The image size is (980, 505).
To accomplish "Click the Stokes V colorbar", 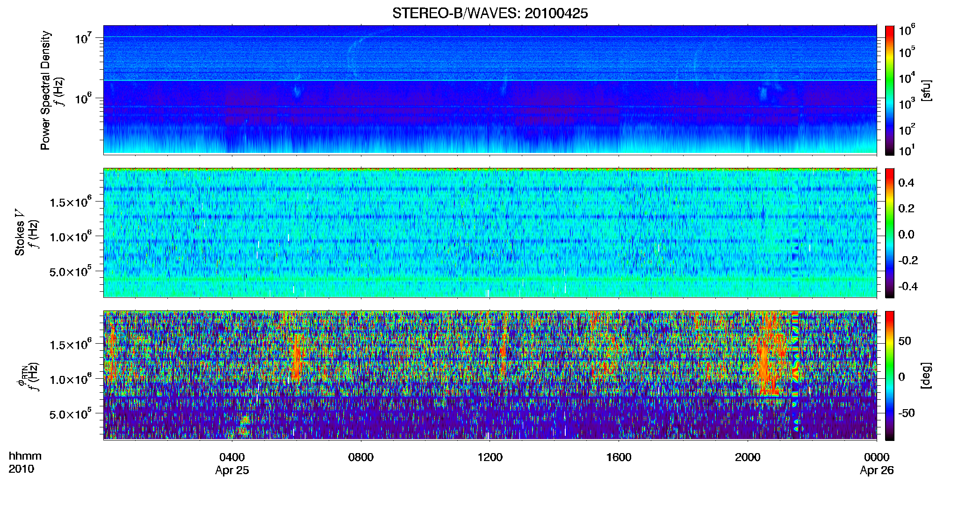I will coord(890,233).
